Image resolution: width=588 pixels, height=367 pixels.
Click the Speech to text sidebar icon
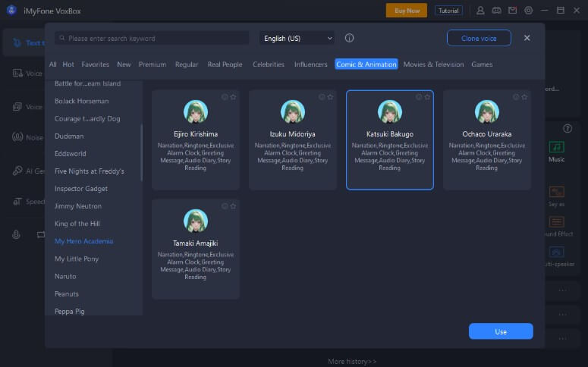tap(17, 202)
